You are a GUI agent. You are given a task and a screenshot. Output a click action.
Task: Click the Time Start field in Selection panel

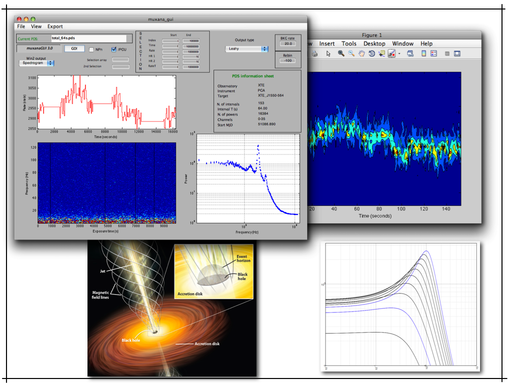click(171, 46)
